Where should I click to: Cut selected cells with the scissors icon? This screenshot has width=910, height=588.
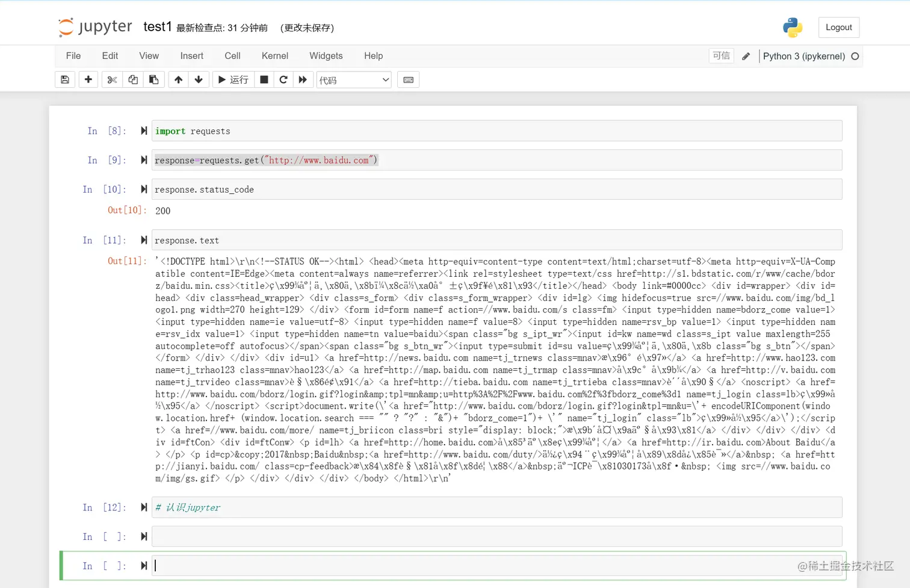click(x=112, y=79)
